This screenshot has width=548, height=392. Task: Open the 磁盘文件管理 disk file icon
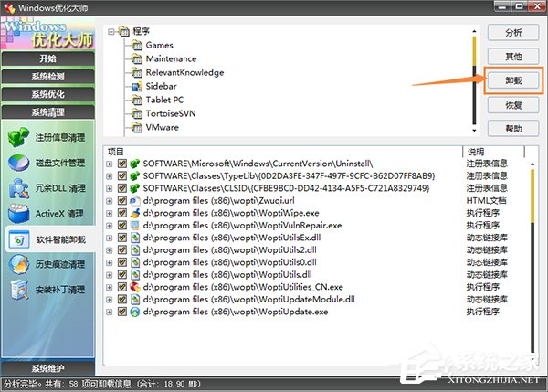coord(18,163)
